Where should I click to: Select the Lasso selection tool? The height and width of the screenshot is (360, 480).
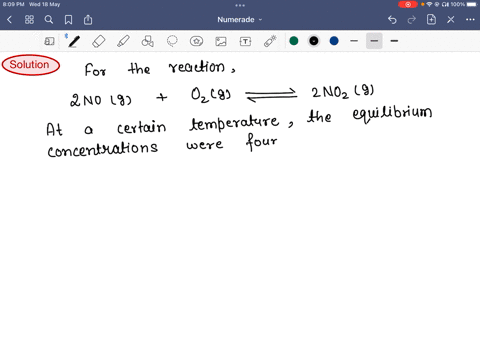tap(172, 41)
